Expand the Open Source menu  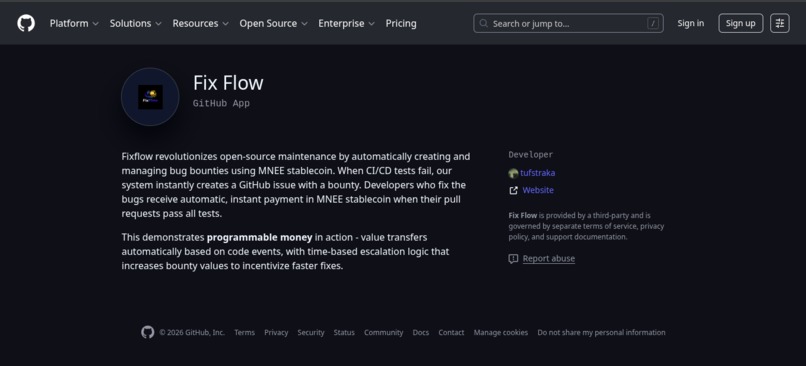click(x=273, y=23)
